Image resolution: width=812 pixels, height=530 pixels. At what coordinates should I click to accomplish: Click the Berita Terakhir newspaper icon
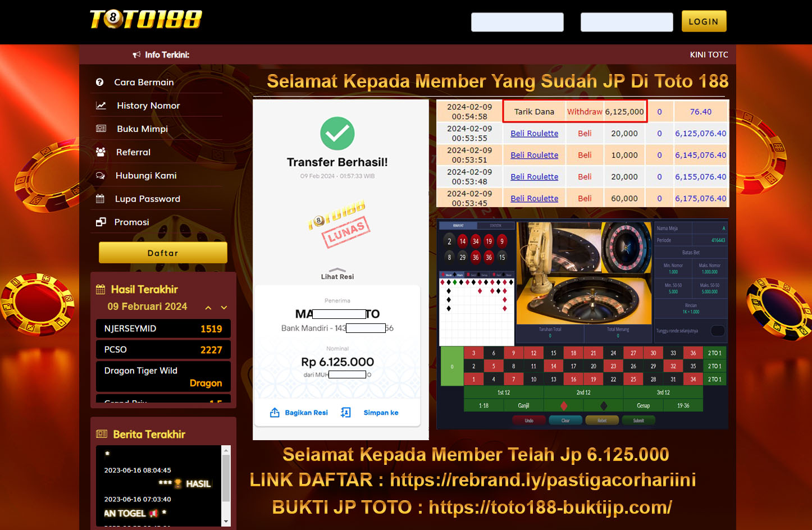(x=102, y=434)
